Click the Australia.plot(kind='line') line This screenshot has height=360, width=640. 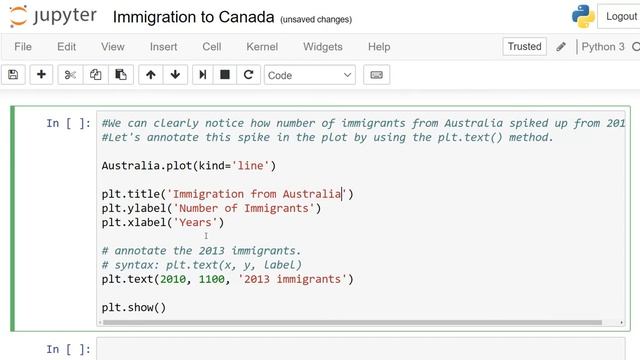click(x=189, y=166)
